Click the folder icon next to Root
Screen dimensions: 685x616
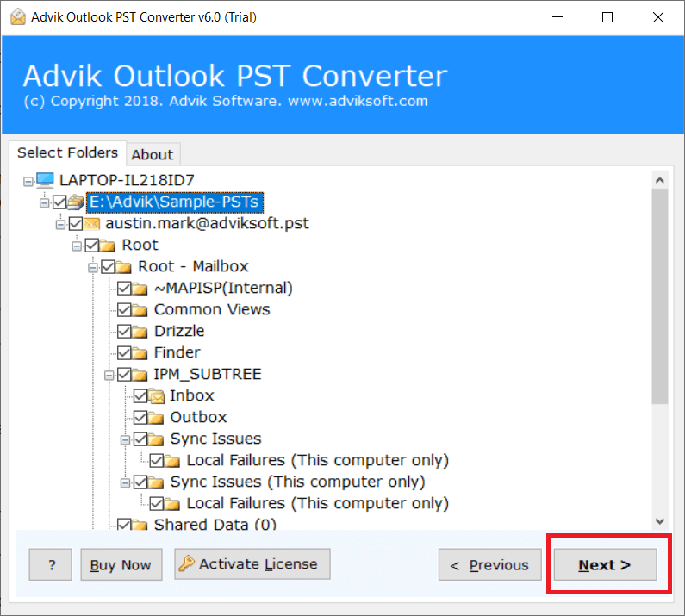(108, 245)
